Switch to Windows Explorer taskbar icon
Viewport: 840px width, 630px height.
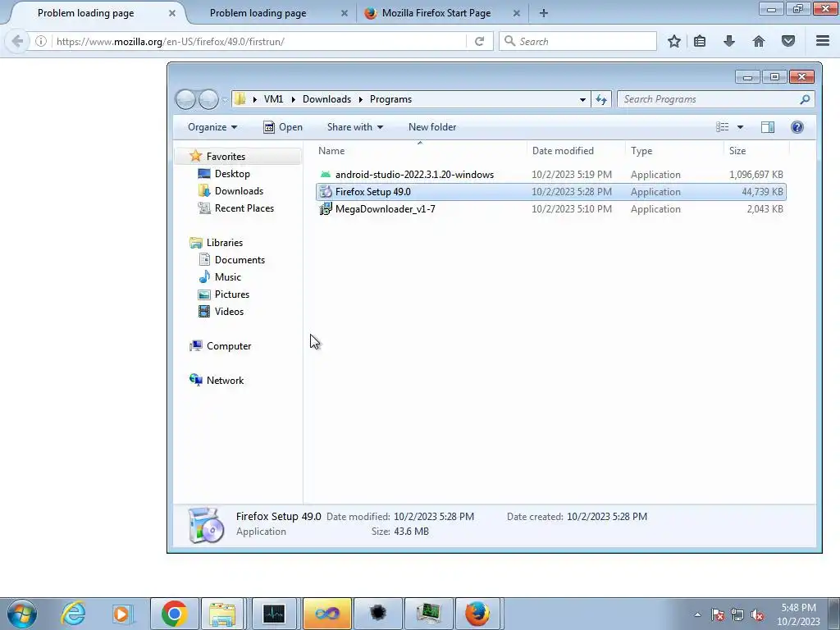(223, 614)
